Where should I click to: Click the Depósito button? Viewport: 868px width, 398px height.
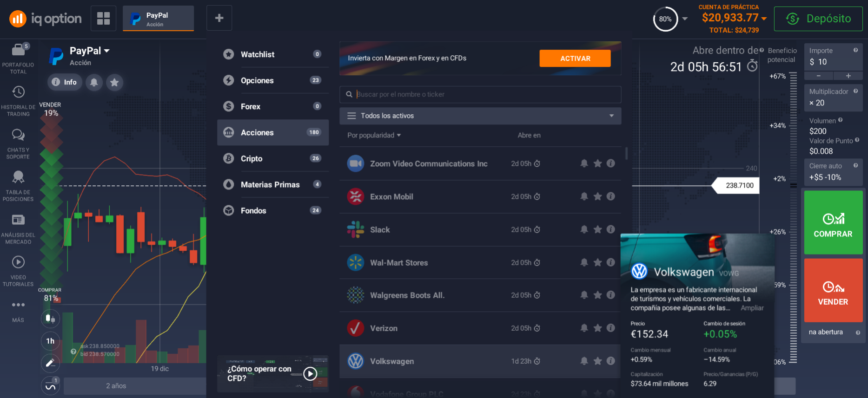(x=818, y=19)
